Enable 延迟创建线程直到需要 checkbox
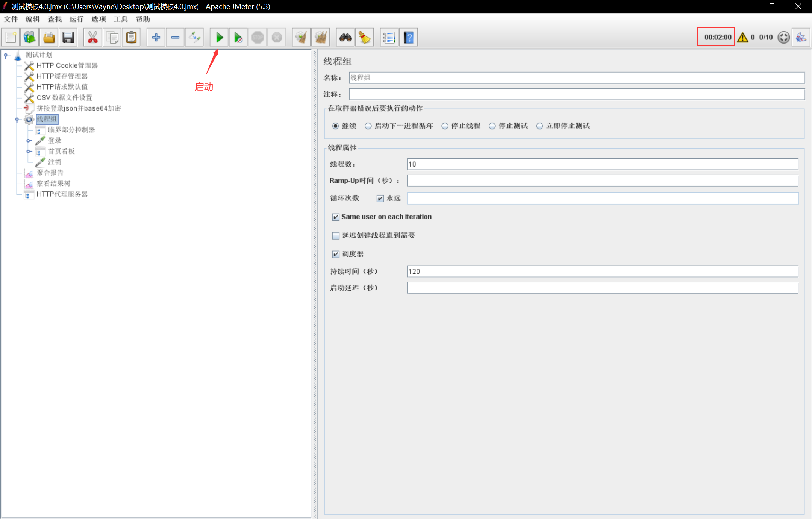812x519 pixels. click(x=336, y=235)
